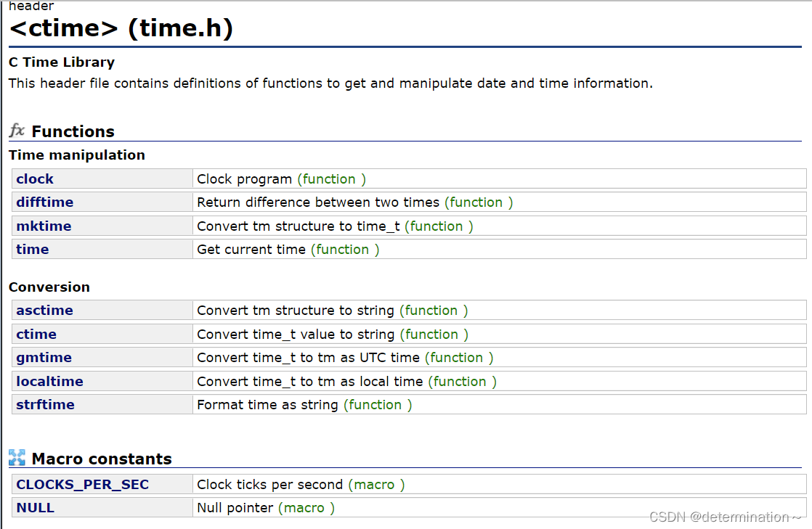Select the mktime link

44,226
